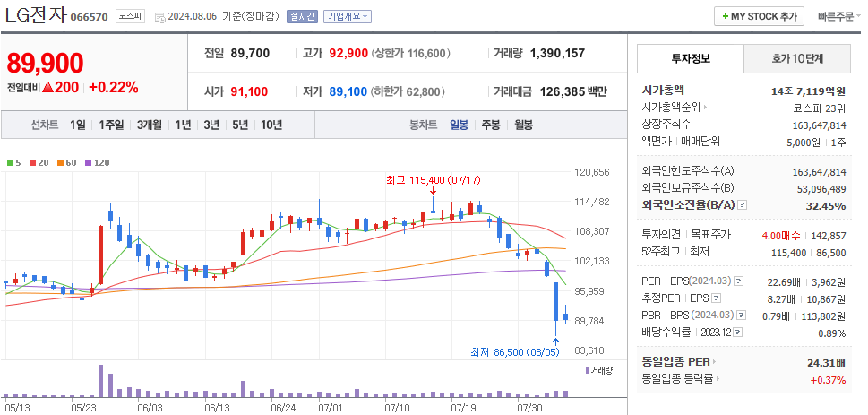The width and height of the screenshot is (868, 415).
Task: Click the 전일 value 89,700
Action: point(250,53)
